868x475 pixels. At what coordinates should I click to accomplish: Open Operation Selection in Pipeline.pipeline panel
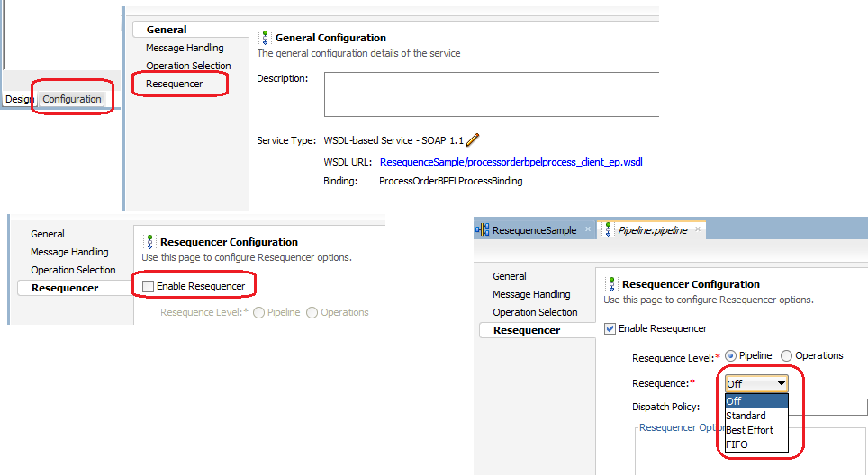(535, 312)
